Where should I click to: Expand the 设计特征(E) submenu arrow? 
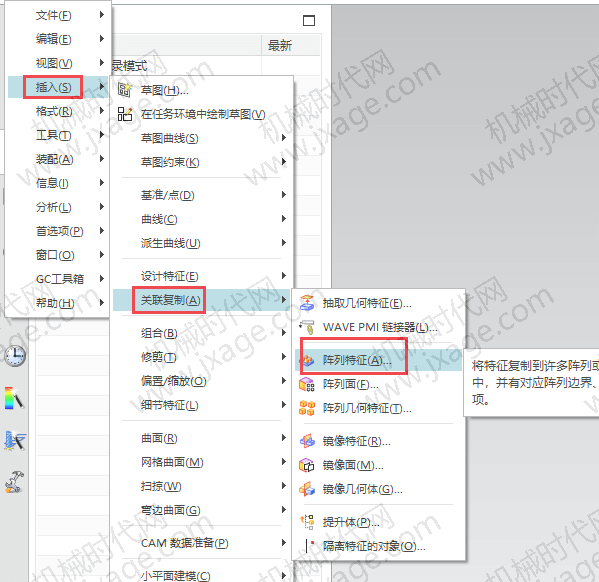(284, 276)
